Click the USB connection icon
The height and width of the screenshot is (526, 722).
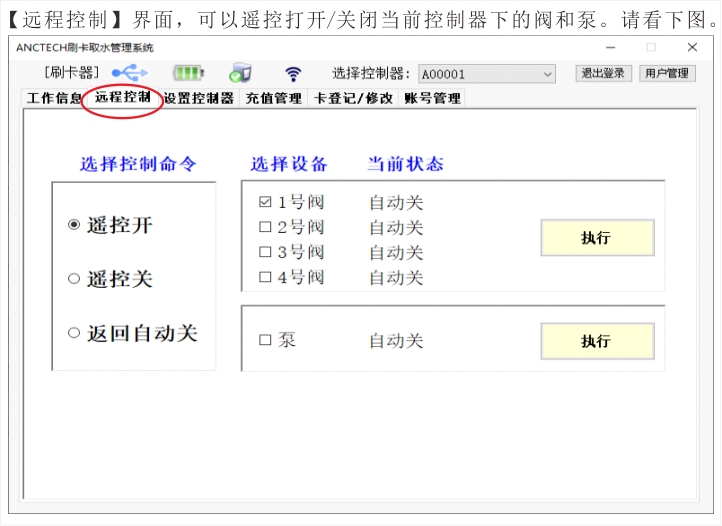pyautogui.click(x=130, y=73)
